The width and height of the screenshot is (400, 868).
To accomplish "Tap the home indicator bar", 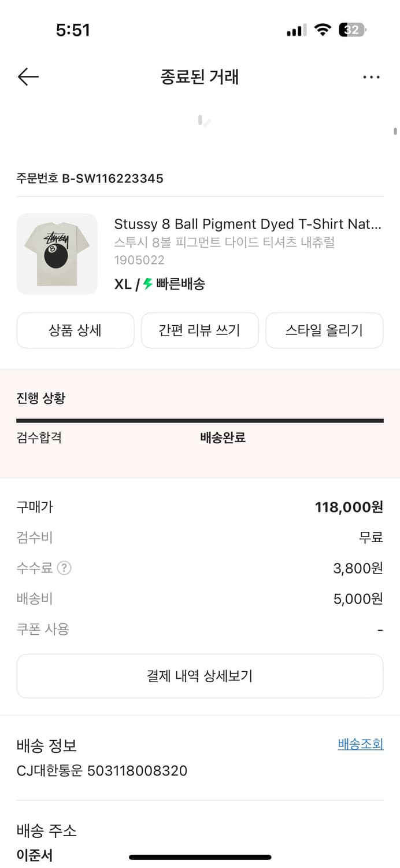I will pos(200,857).
